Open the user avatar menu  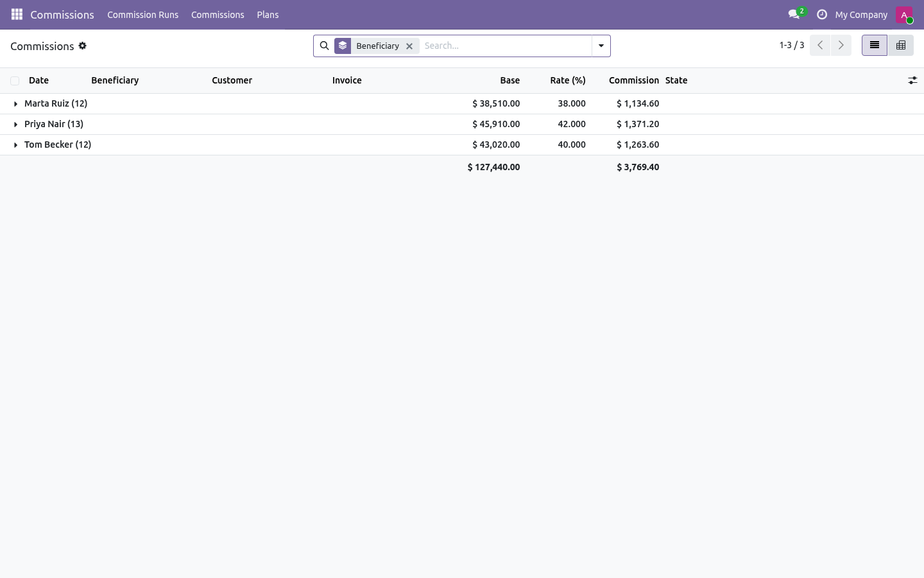[x=904, y=15]
